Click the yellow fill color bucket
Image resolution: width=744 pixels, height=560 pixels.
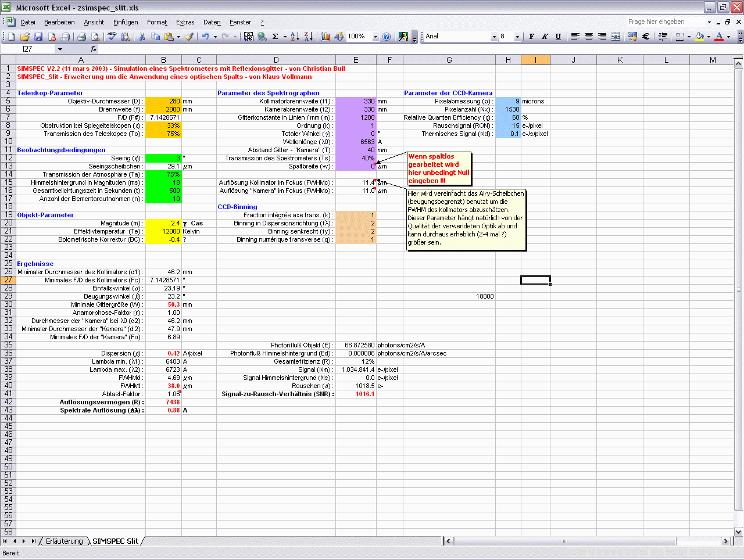[699, 37]
